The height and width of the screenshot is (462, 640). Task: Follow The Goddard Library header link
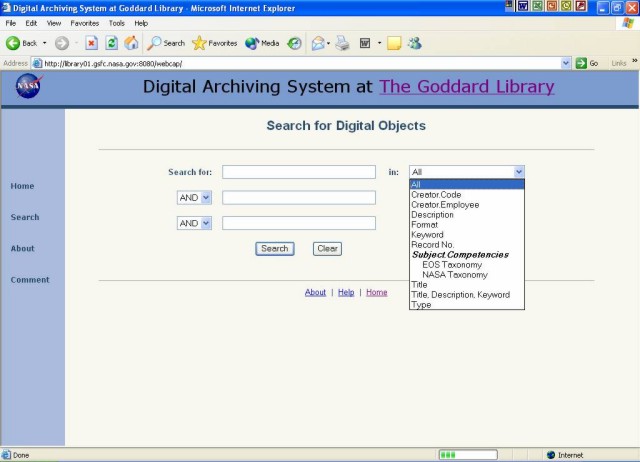pos(467,87)
